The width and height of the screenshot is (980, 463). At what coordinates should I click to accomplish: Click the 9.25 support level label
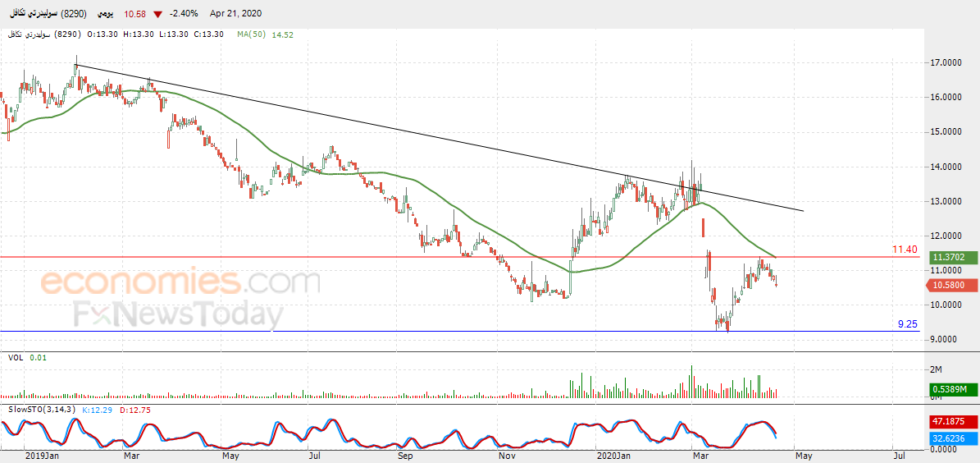click(908, 324)
